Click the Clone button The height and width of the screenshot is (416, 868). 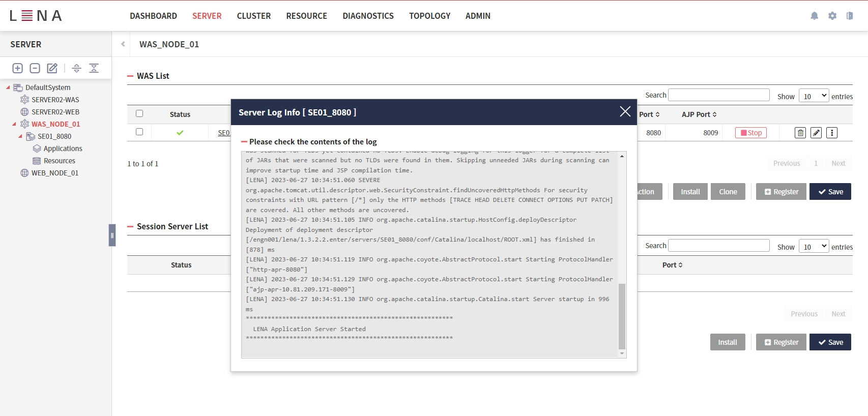[x=728, y=192]
